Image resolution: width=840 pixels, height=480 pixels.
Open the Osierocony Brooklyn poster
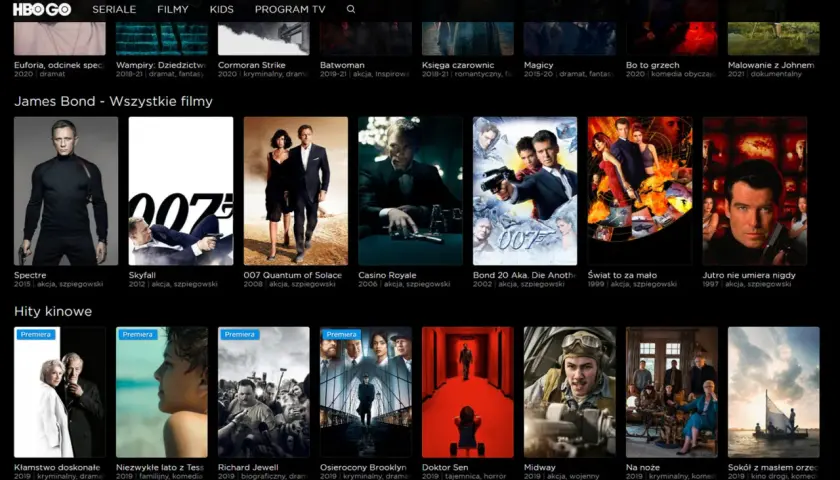[366, 392]
